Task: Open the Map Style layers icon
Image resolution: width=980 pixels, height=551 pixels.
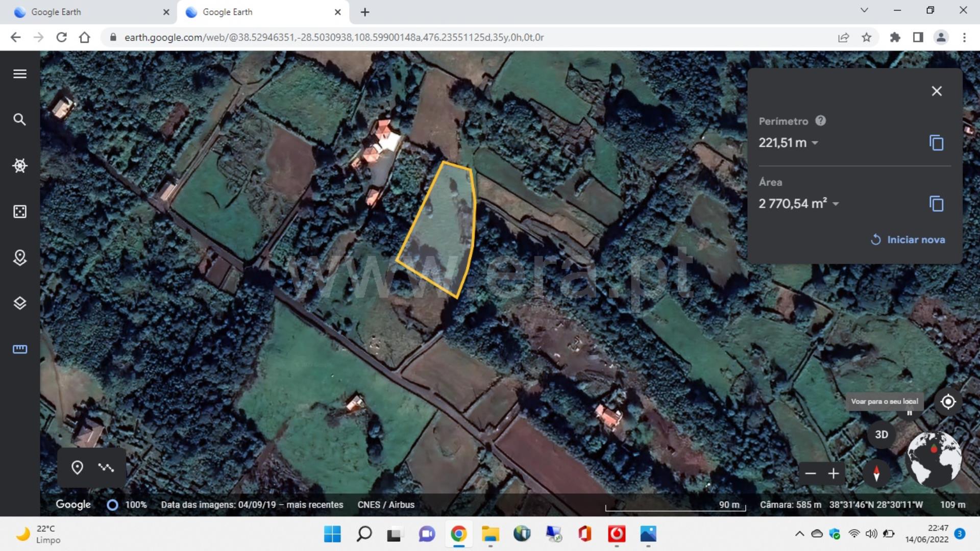Action: coord(20,303)
